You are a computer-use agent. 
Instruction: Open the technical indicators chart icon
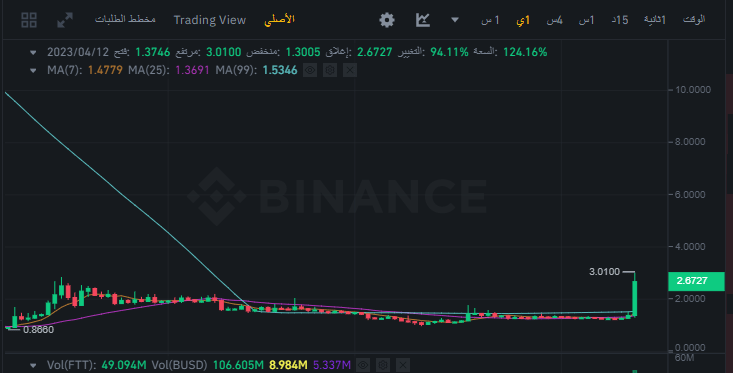(423, 20)
